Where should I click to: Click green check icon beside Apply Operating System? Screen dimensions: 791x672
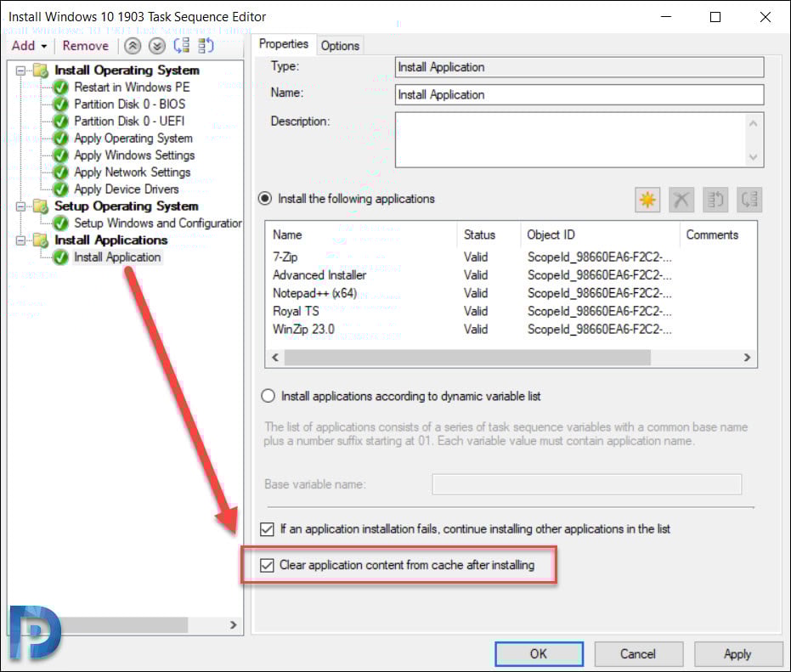(60, 138)
